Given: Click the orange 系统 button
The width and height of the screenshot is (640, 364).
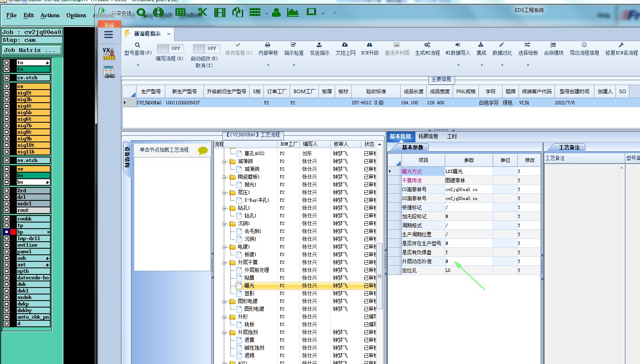Looking at the screenshot, I should tap(109, 25).
